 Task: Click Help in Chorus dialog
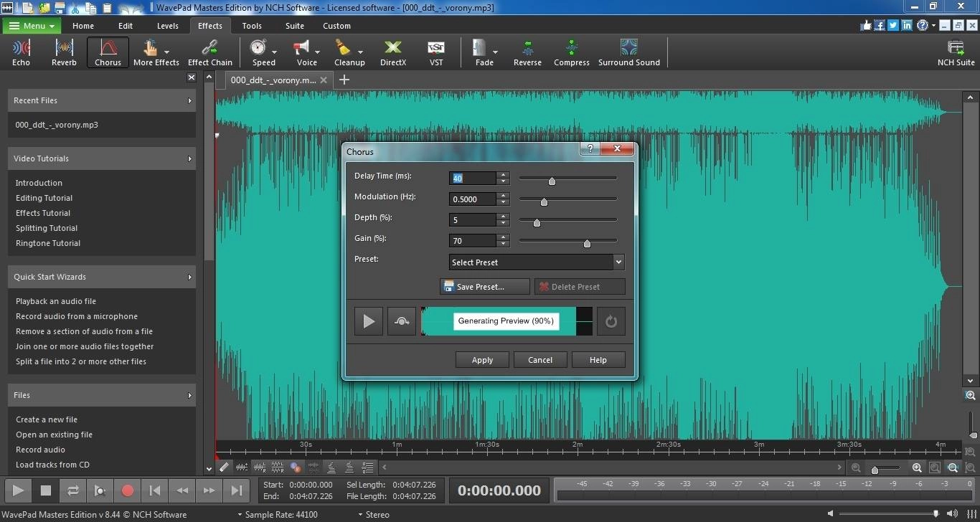(598, 360)
